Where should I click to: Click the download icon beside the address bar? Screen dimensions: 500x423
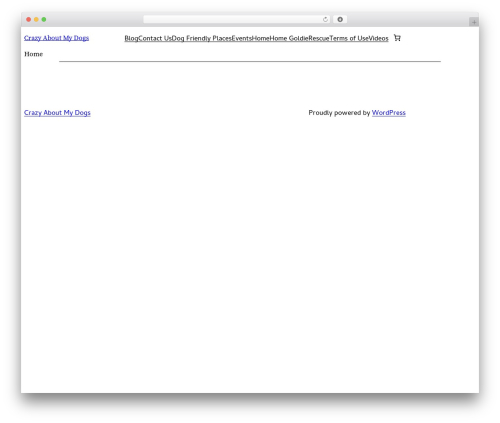tap(340, 20)
